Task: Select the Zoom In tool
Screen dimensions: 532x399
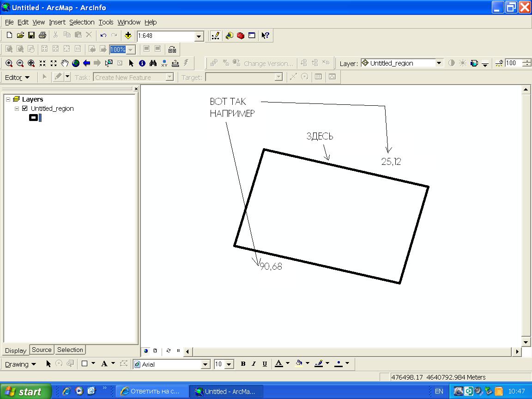Action: pos(9,63)
